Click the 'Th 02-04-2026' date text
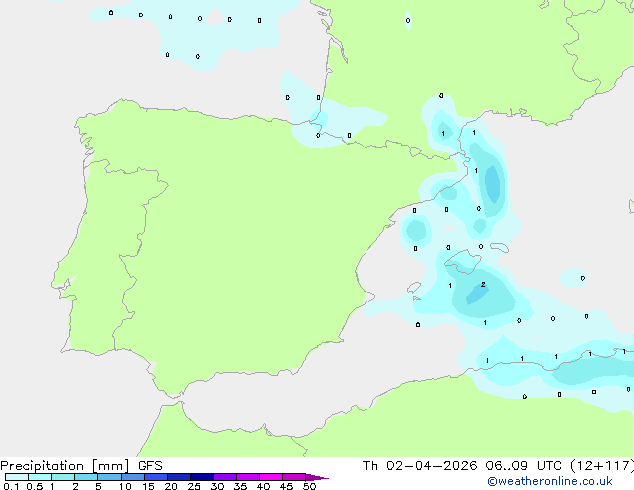The width and height of the screenshot is (634, 490). pyautogui.click(x=420, y=466)
